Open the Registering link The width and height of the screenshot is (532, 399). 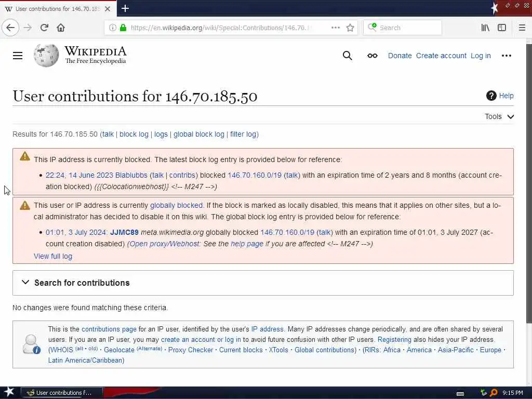pos(394,340)
